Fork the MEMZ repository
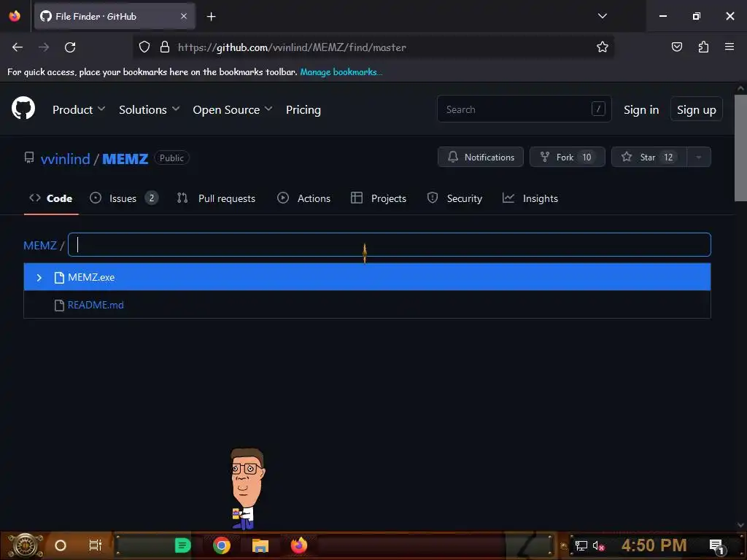The width and height of the screenshot is (747, 560). click(567, 157)
